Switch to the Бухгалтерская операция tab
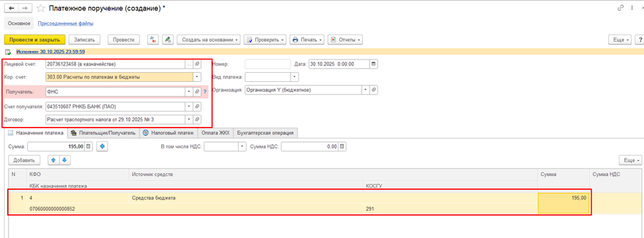 coord(266,133)
